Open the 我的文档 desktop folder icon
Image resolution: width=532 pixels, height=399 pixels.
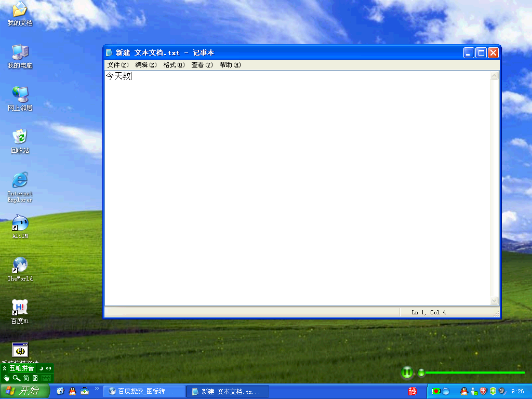point(20,14)
